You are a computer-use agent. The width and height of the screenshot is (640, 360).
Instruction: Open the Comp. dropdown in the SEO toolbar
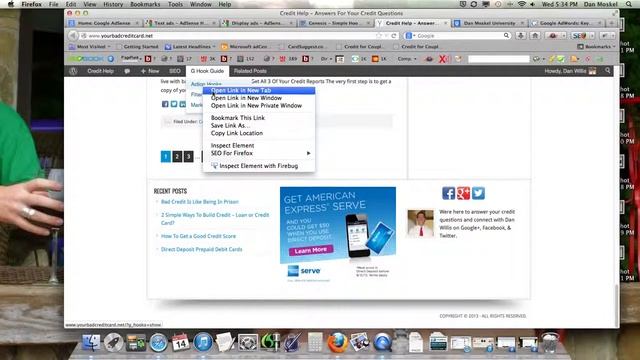point(407,59)
